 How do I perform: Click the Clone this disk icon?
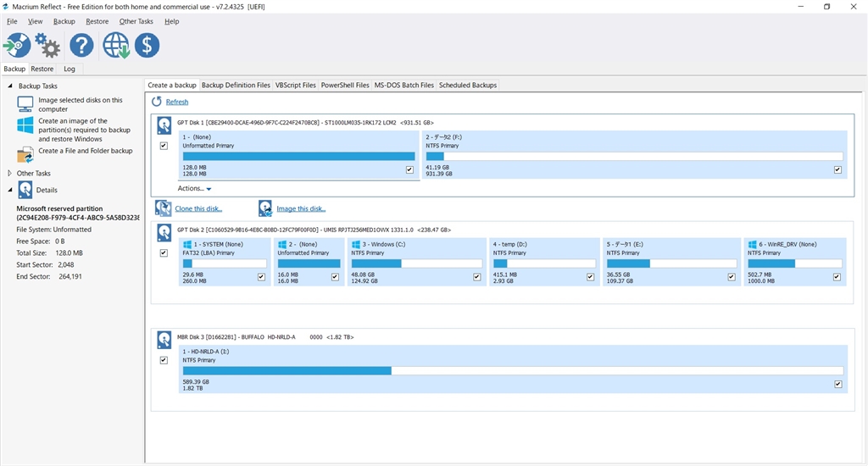pyautogui.click(x=163, y=208)
